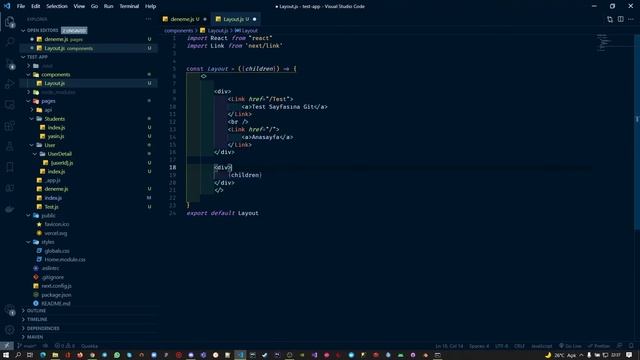This screenshot has width=640, height=360.
Task: Click the CRLF line ending status item
Action: click(519, 346)
